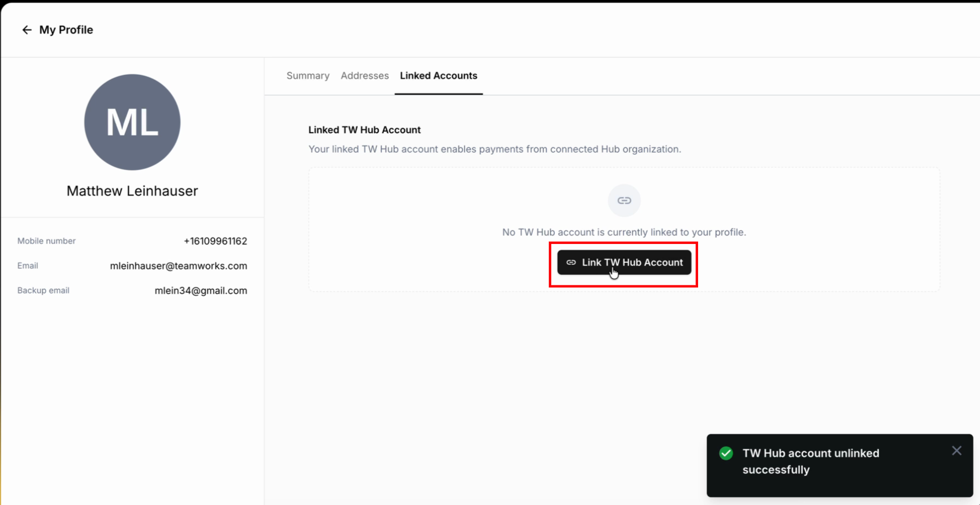The width and height of the screenshot is (980, 505).
Task: Click the backup email mlein34@gmail.com
Action: [200, 291]
